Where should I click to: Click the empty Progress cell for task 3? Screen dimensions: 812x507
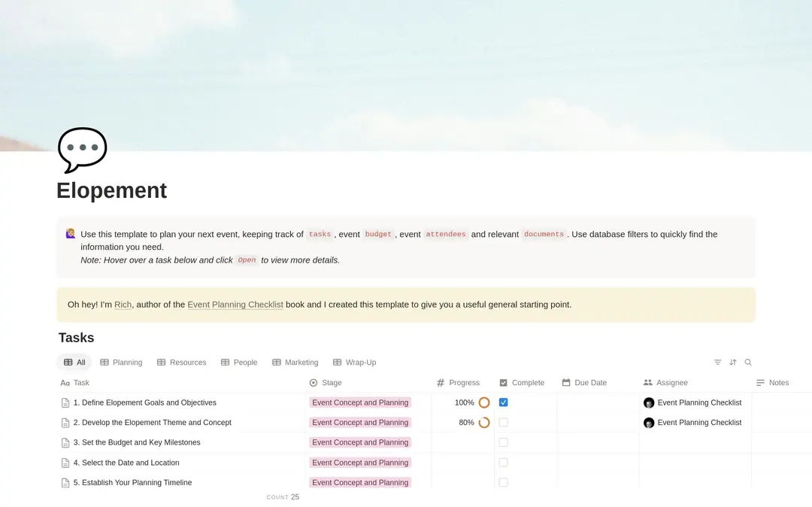462,442
